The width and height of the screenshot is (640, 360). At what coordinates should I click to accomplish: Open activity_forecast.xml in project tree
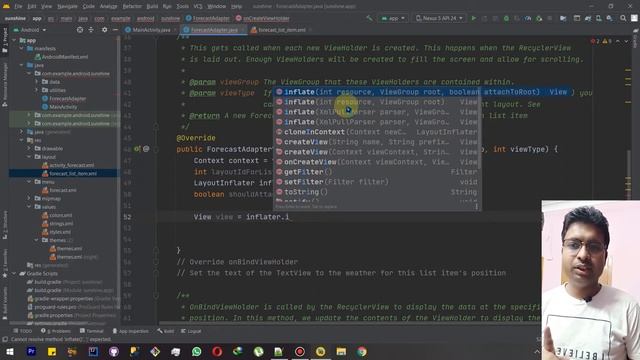coord(68,165)
